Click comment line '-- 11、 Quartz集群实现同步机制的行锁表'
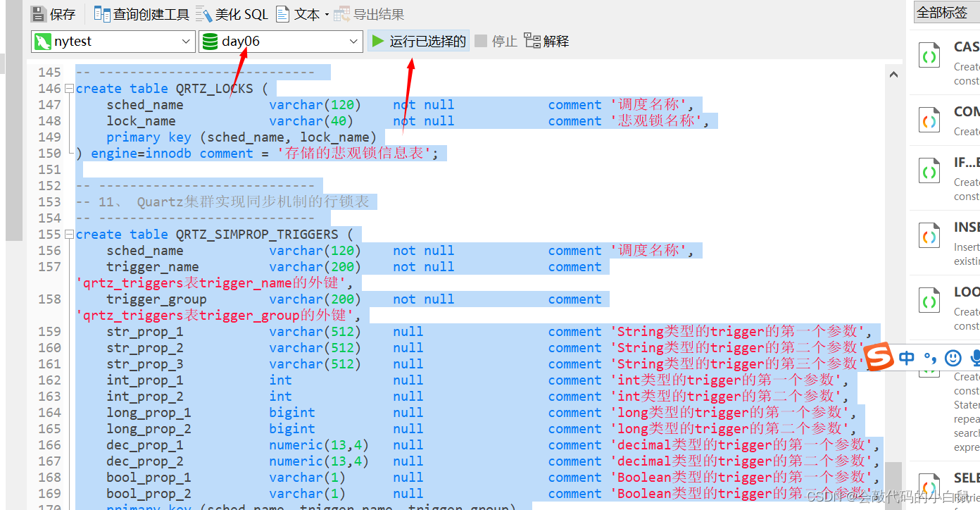The height and width of the screenshot is (510, 980). tap(222, 202)
